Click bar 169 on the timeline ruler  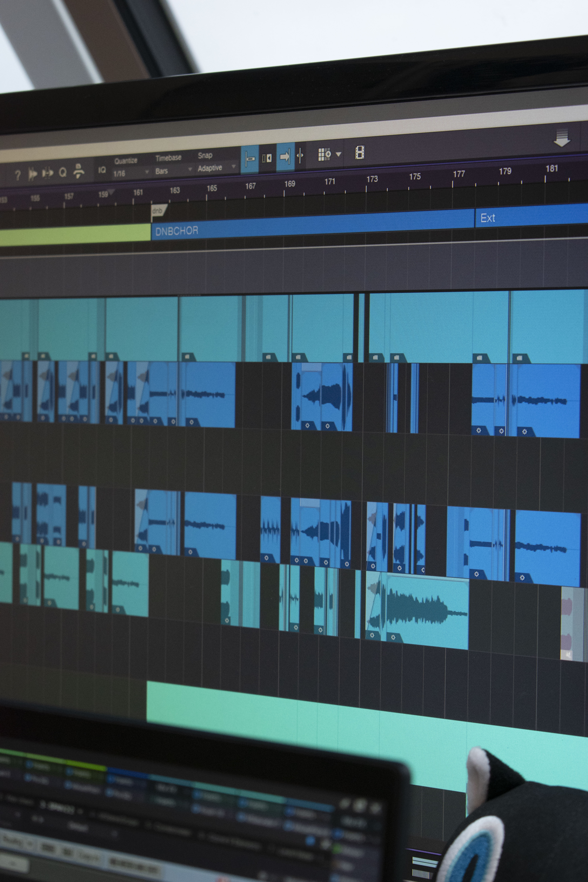click(x=289, y=184)
